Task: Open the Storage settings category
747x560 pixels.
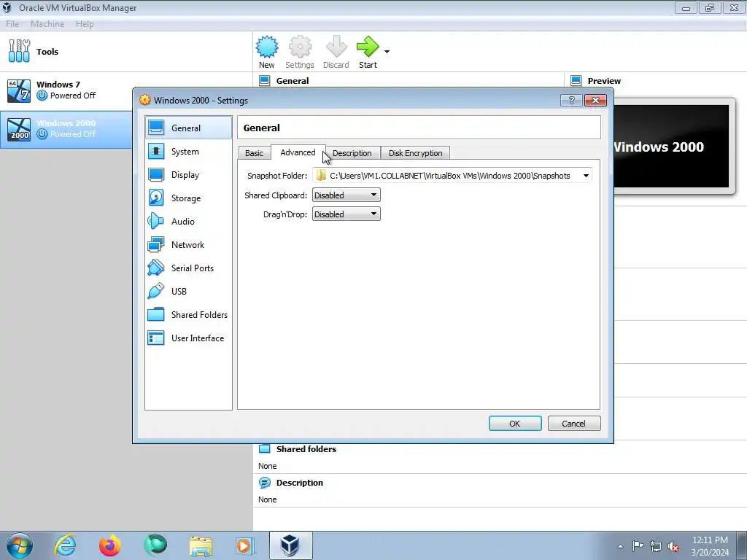Action: point(188,198)
